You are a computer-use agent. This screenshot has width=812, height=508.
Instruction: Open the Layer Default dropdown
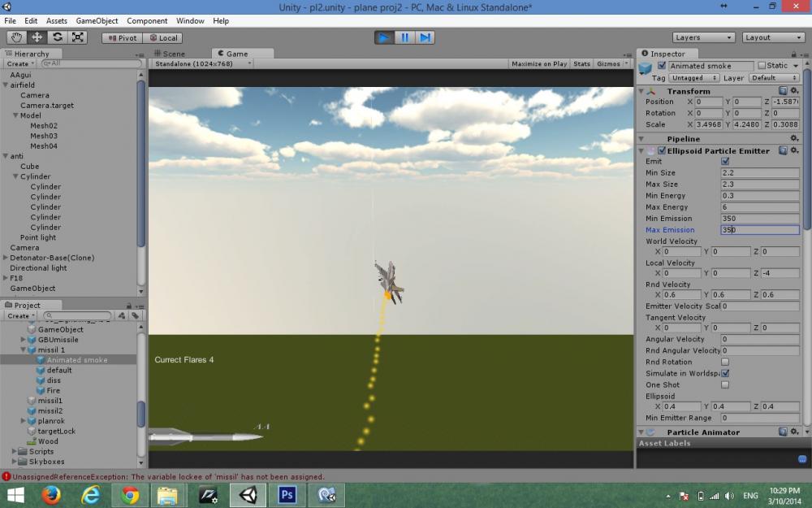774,78
